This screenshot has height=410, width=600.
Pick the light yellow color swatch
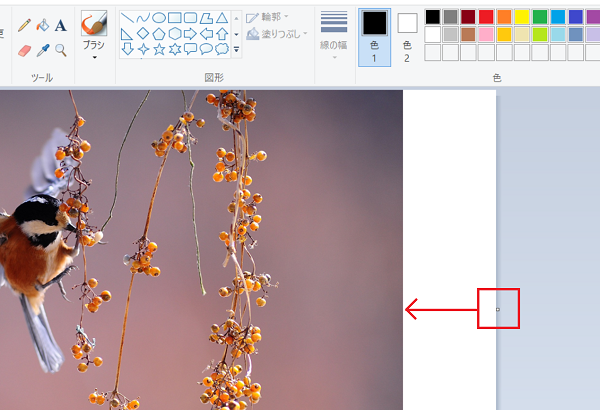522,34
